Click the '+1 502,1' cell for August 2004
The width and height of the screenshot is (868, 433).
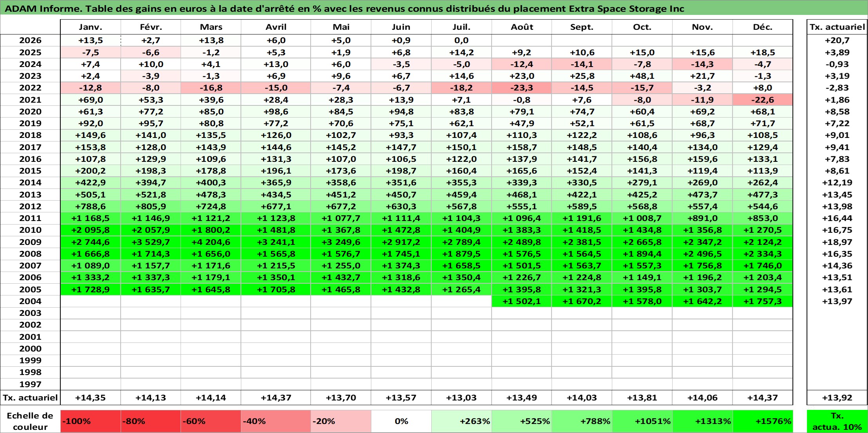coord(522,301)
